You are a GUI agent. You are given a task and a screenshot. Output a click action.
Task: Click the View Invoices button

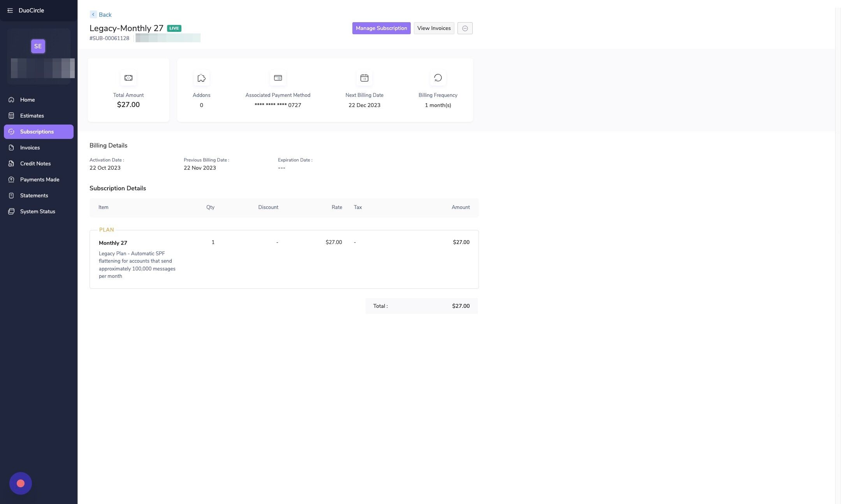434,28
